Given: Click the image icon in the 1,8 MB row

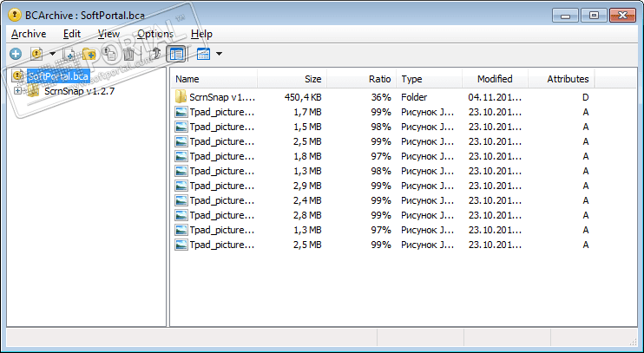Looking at the screenshot, I should tap(181, 156).
